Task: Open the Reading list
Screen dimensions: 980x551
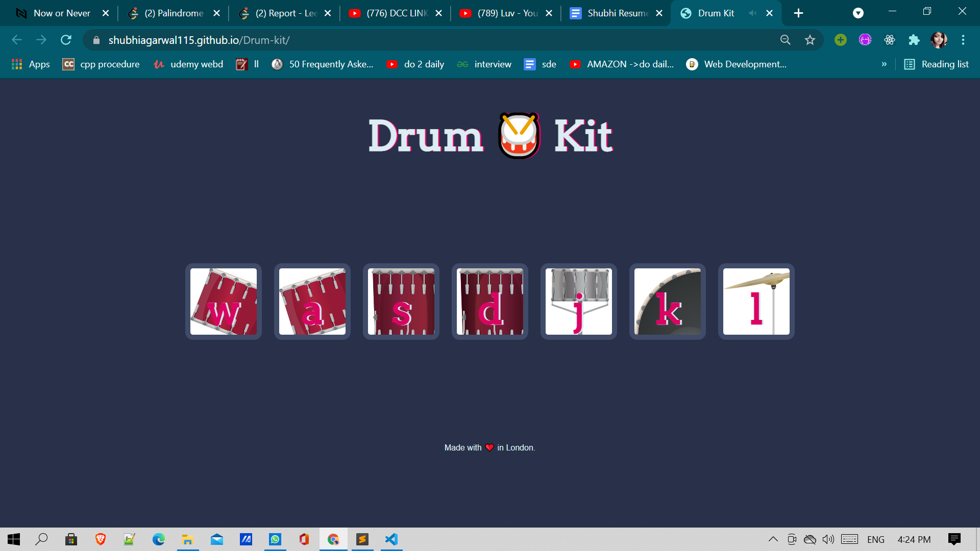Action: click(937, 64)
